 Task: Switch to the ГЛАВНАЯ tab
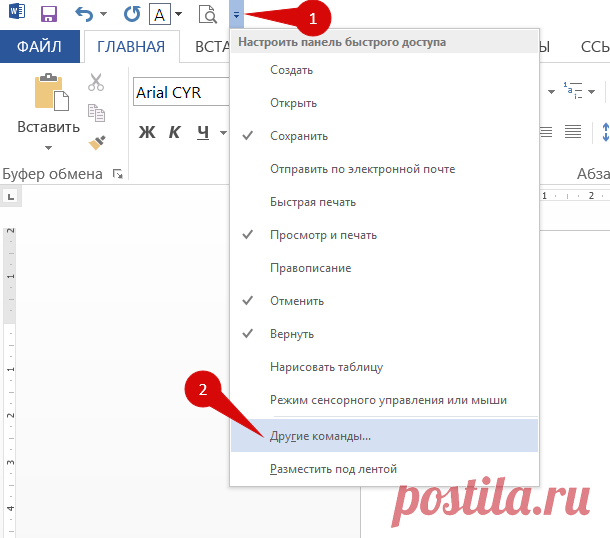click(x=131, y=47)
